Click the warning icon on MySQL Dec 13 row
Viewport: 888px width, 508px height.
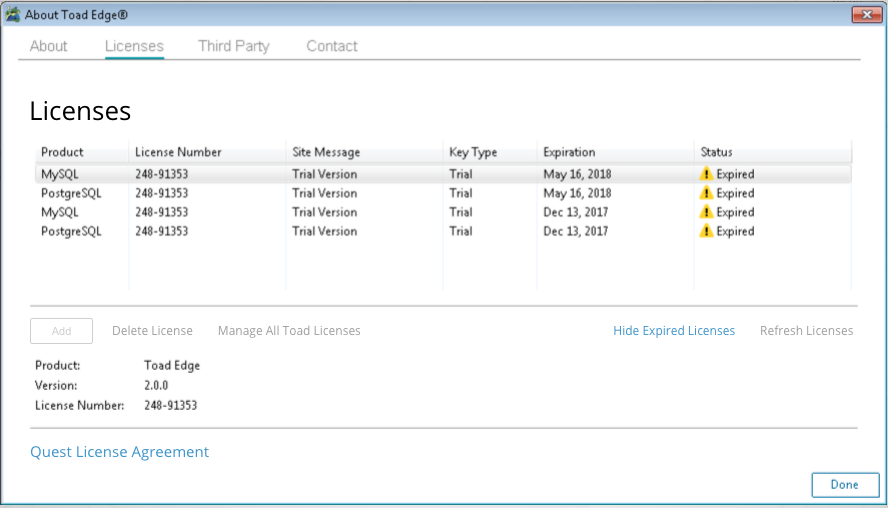706,212
